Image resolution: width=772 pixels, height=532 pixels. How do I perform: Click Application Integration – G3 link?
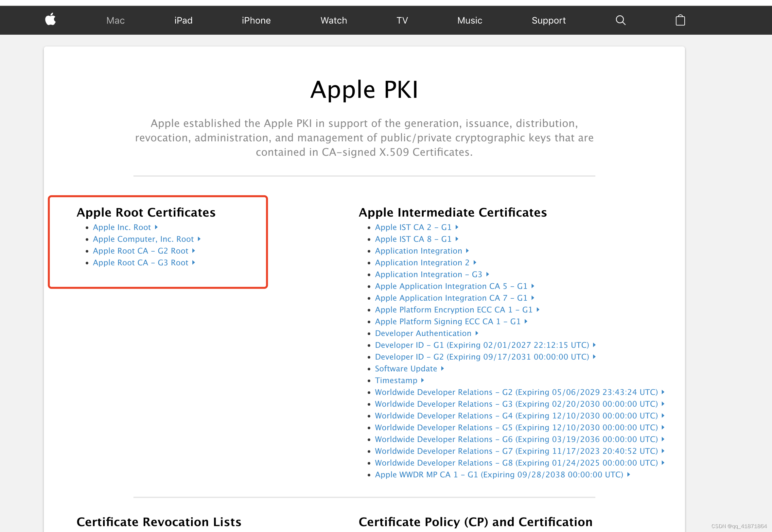(432, 274)
